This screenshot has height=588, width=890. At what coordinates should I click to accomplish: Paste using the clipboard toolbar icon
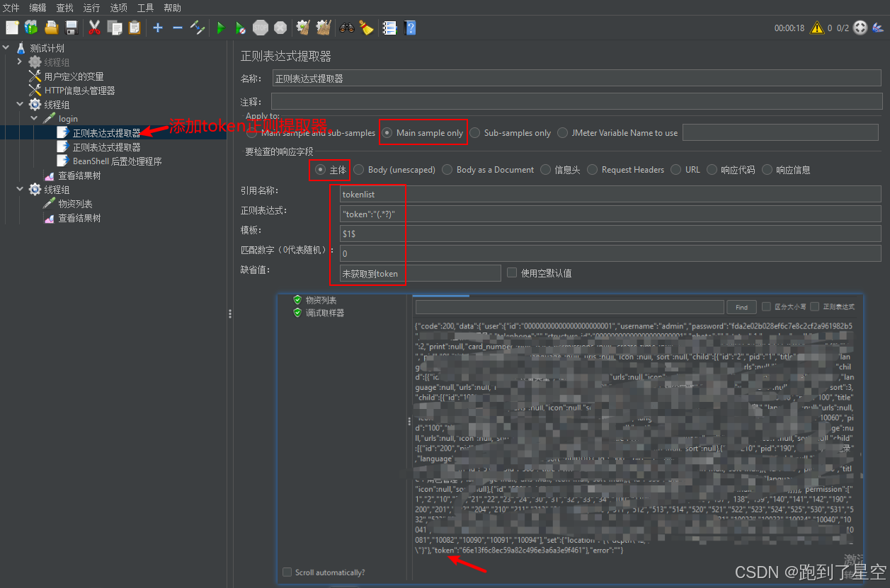(135, 28)
